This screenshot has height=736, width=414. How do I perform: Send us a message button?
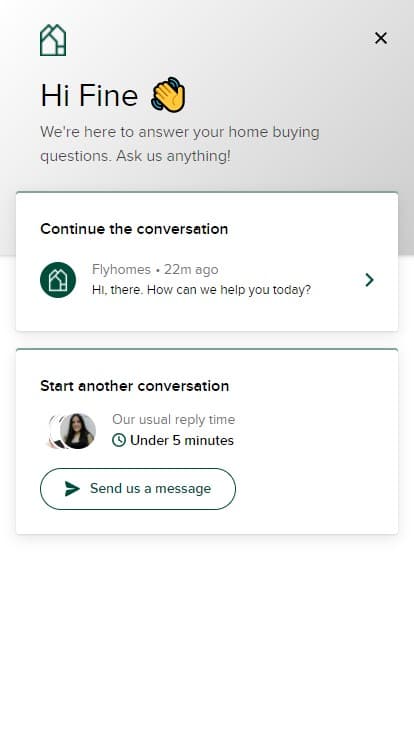click(138, 489)
